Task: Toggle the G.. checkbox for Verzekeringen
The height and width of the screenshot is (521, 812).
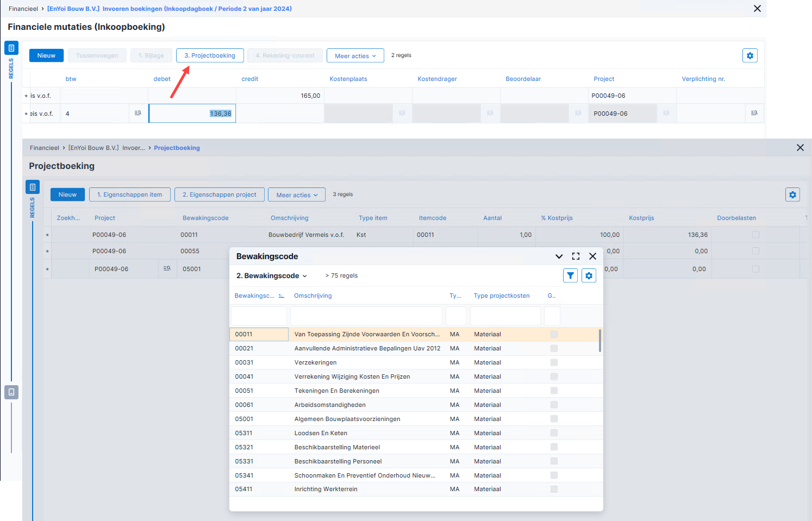Action: click(x=554, y=362)
